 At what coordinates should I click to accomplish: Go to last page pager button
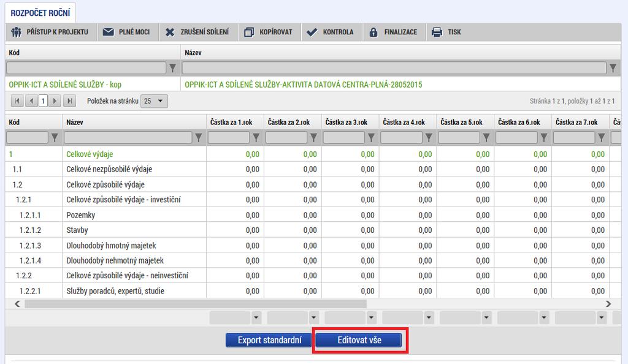click(x=69, y=101)
